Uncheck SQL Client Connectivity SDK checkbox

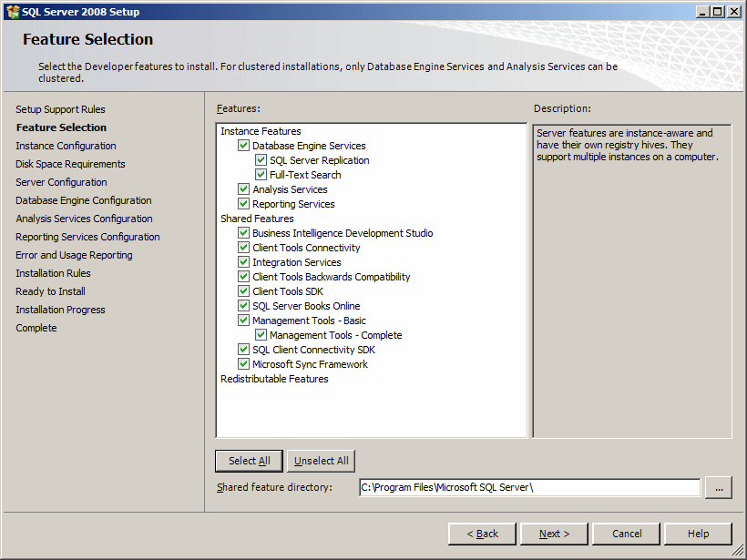pyautogui.click(x=243, y=350)
